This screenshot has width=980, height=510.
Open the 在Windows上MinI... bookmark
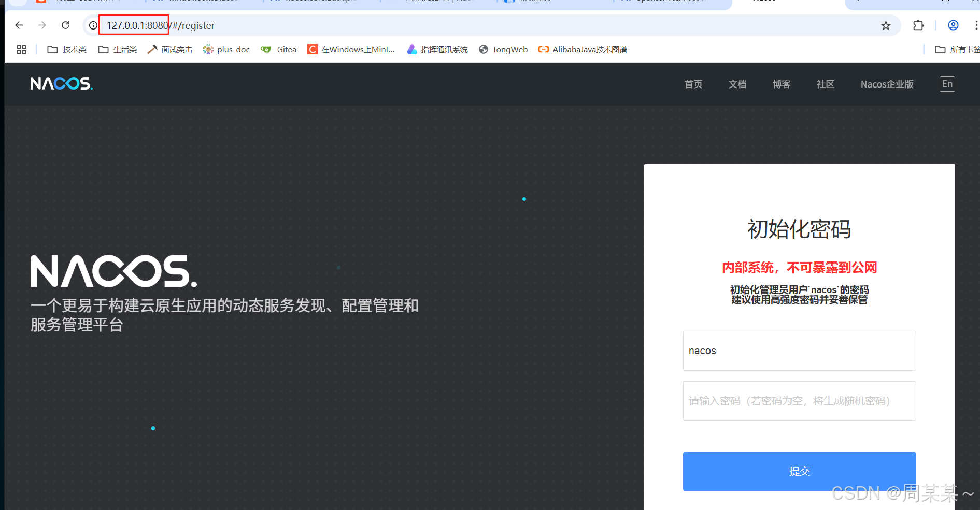(351, 49)
